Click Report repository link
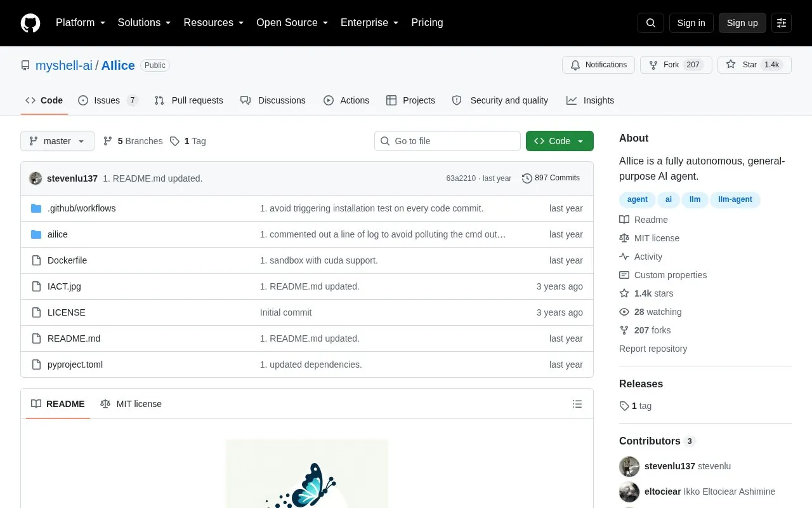Viewport: 812px width, 508px height. coord(653,349)
